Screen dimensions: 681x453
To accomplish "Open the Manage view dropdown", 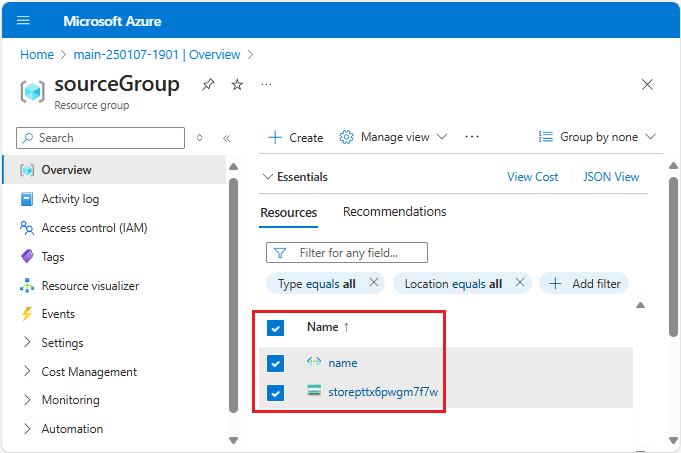I will 394,137.
